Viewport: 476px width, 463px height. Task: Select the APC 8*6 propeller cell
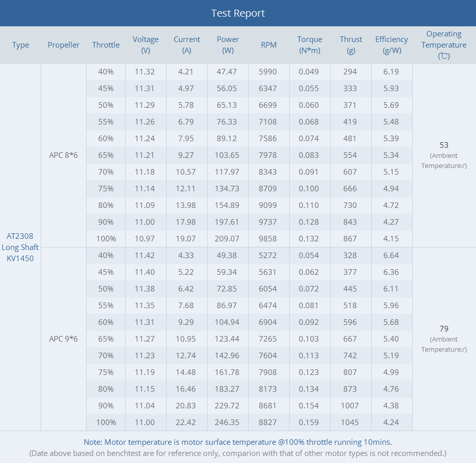coord(63,155)
